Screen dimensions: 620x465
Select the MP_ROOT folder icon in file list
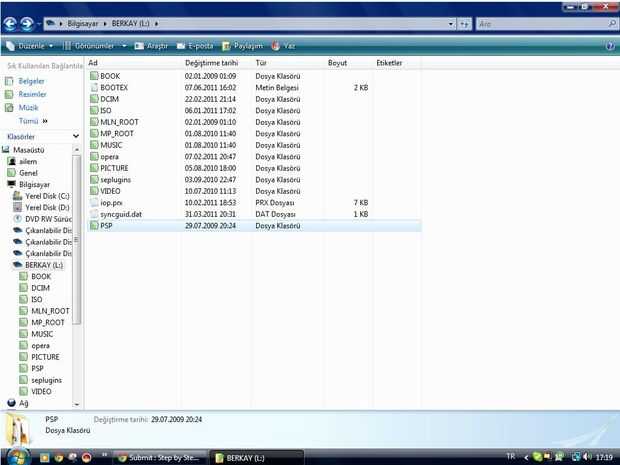[x=94, y=133]
